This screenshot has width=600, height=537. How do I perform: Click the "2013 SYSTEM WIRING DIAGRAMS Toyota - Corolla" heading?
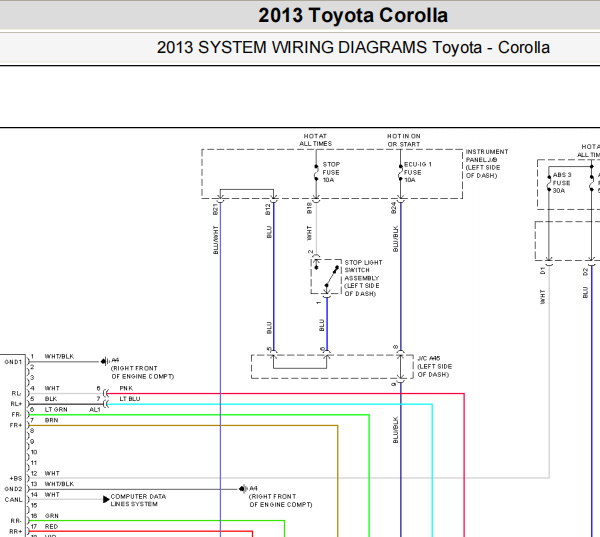pyautogui.click(x=353, y=48)
